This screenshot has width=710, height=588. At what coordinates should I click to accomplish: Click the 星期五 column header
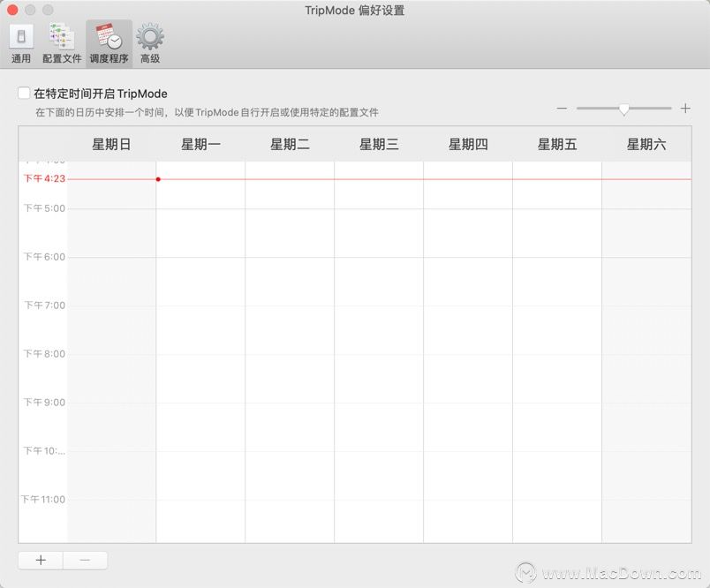557,145
